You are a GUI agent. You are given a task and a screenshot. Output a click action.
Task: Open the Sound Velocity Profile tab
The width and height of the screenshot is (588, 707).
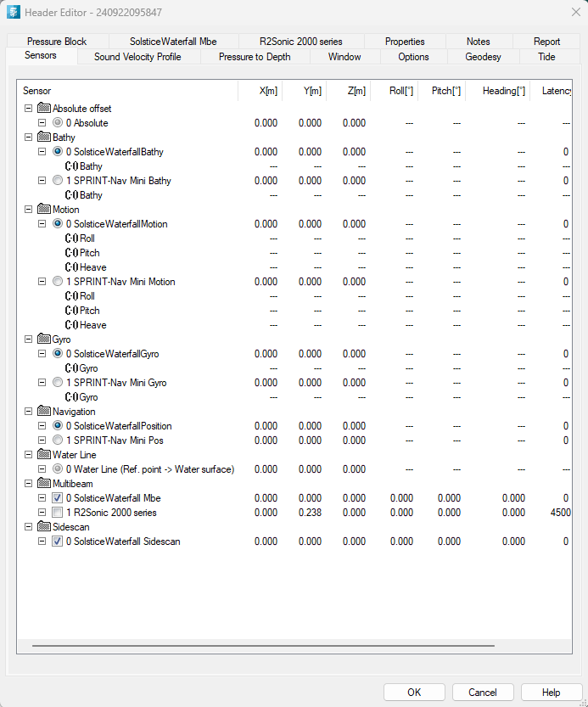tap(137, 57)
